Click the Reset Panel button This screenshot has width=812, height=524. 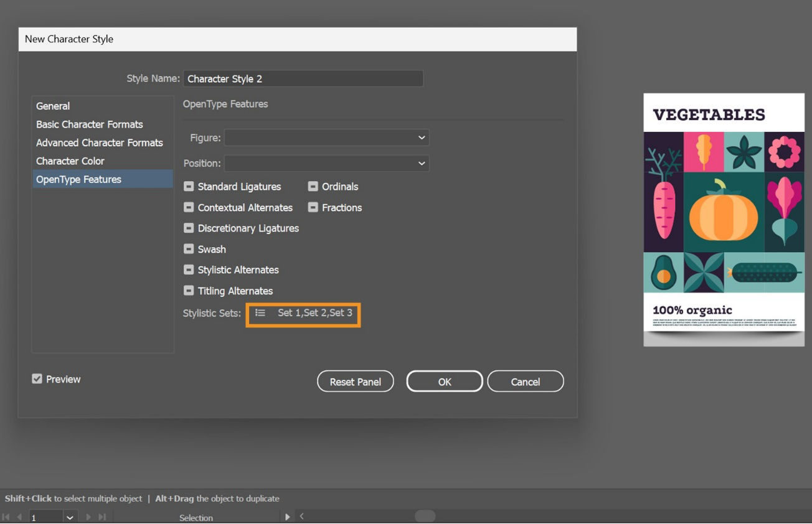pos(355,381)
